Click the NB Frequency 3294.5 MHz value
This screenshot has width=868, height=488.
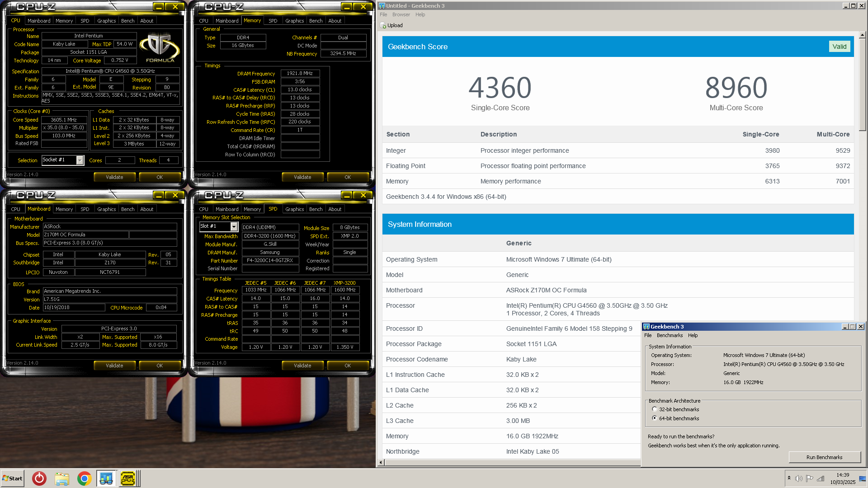click(x=343, y=53)
